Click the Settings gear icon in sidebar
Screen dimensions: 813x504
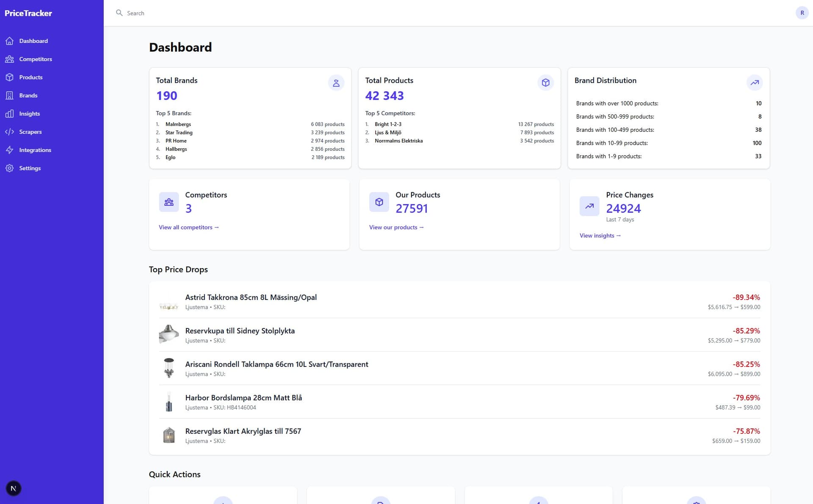pyautogui.click(x=9, y=169)
